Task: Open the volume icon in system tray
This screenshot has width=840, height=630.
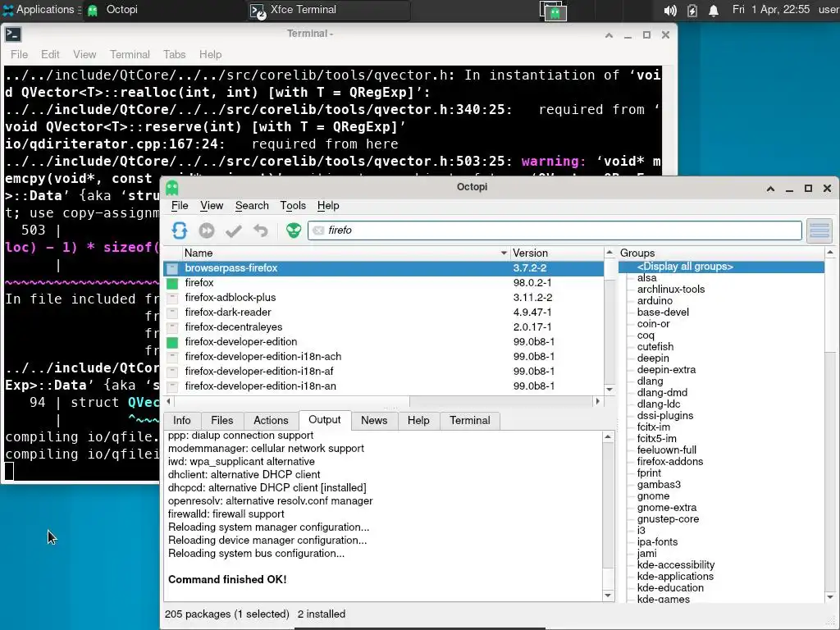Action: 670,10
